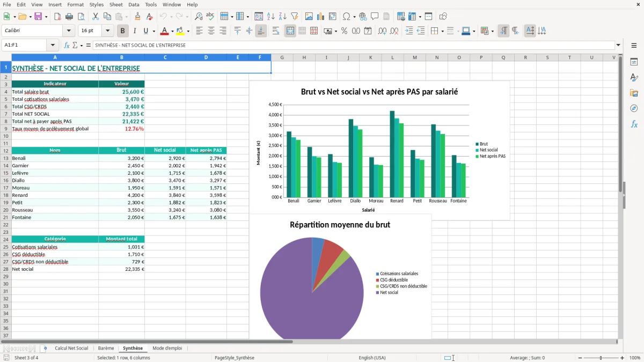Click the Function Wizard fx icon

point(67,45)
